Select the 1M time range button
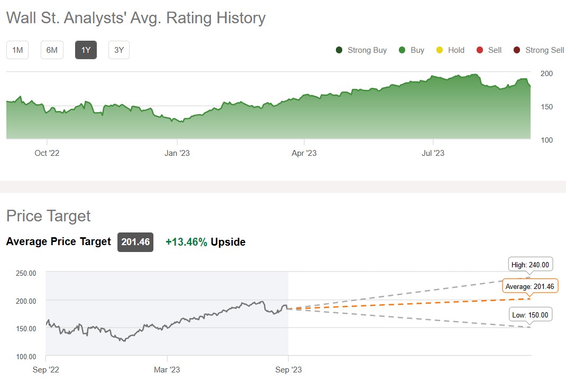The height and width of the screenshot is (392, 566). (x=17, y=50)
